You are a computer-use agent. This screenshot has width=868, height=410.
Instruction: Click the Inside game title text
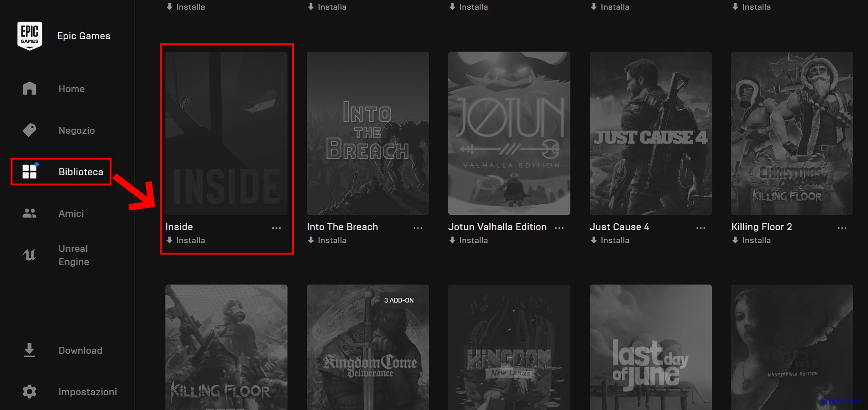[x=179, y=227]
